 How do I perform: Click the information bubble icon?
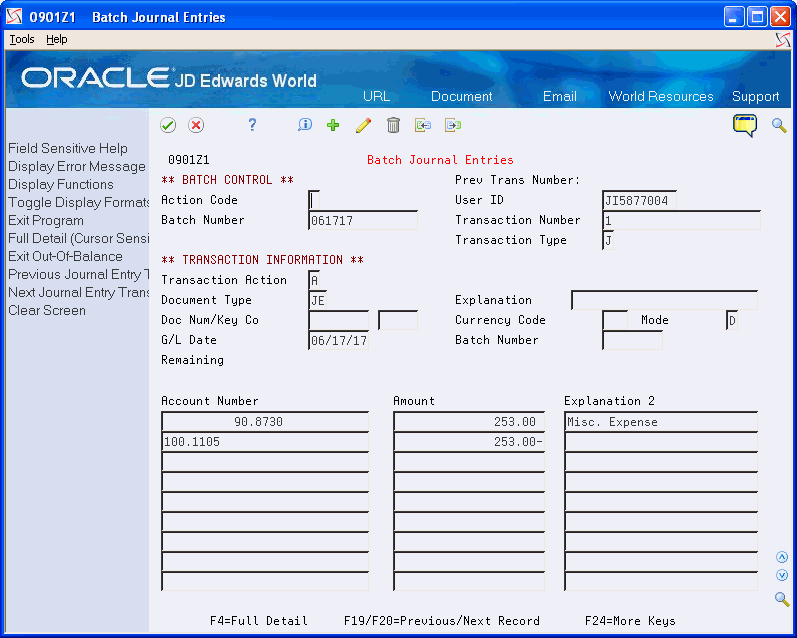305,125
